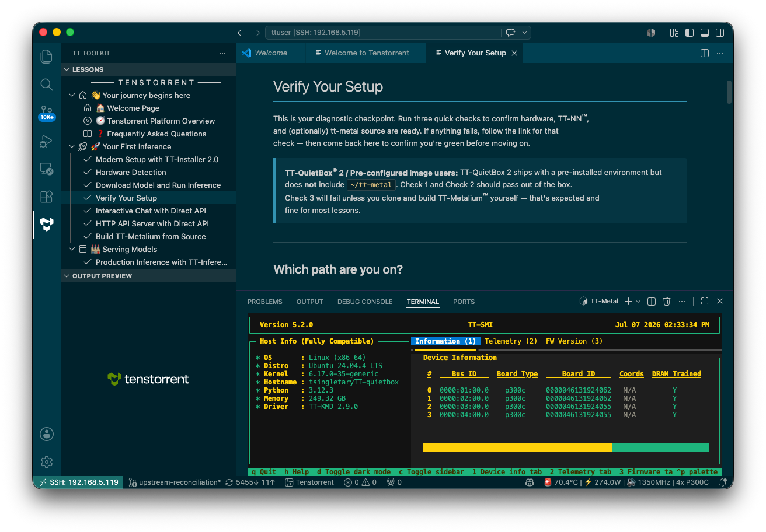
Task: Open the Accounts menu icon
Action: (47, 434)
